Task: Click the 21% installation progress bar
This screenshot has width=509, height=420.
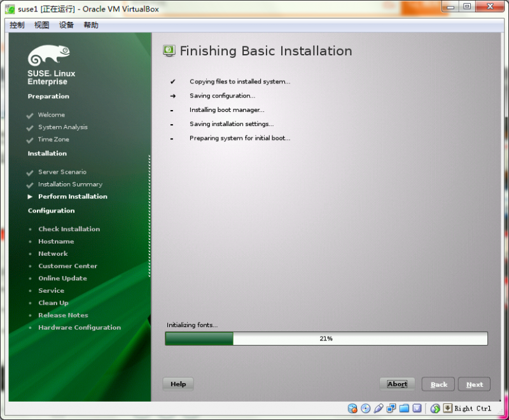Action: click(x=326, y=338)
